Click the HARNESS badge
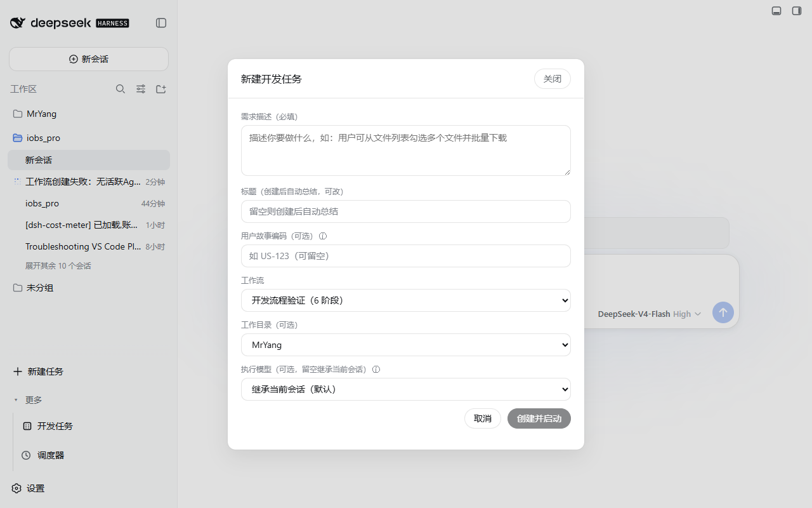The height and width of the screenshot is (508, 812). click(112, 23)
